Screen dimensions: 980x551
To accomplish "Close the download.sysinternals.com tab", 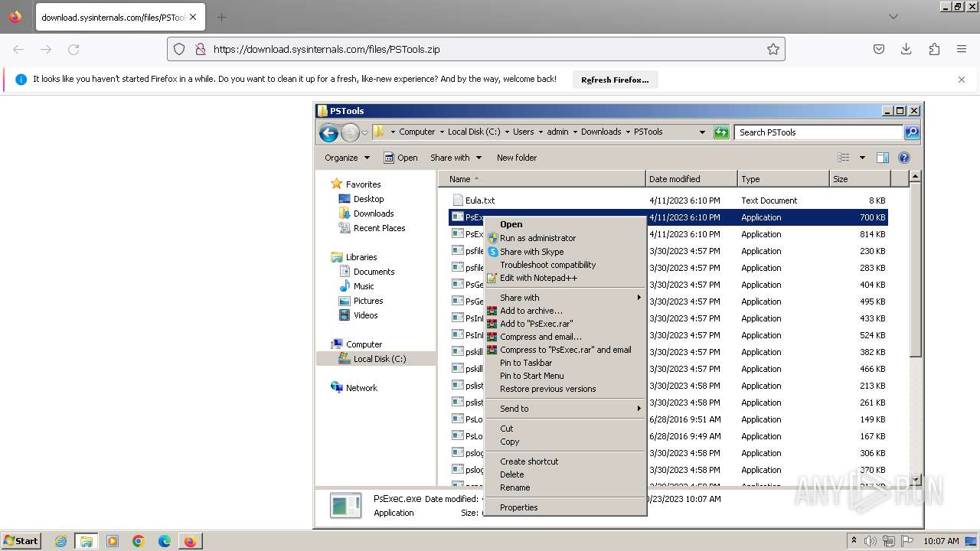I will [x=193, y=17].
